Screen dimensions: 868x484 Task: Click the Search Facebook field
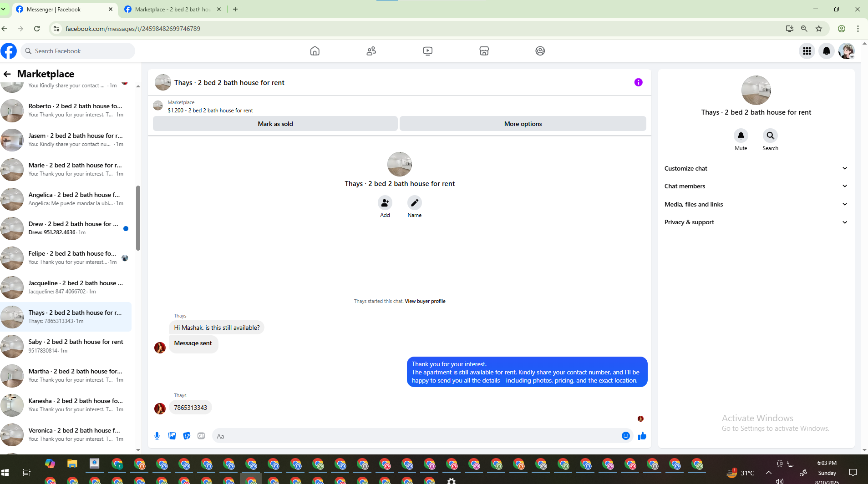tap(78, 51)
